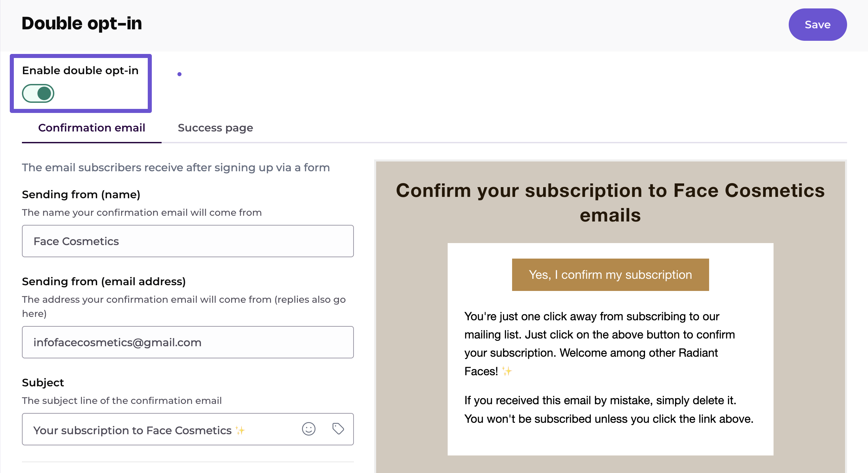Focus the Face Cosmetics sender name field
The width and height of the screenshot is (868, 473).
point(188,241)
